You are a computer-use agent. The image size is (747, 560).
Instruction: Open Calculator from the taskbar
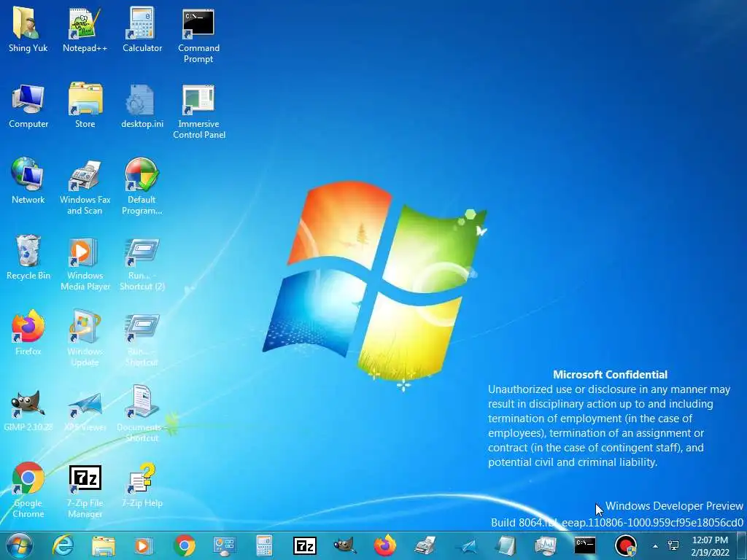click(264, 545)
